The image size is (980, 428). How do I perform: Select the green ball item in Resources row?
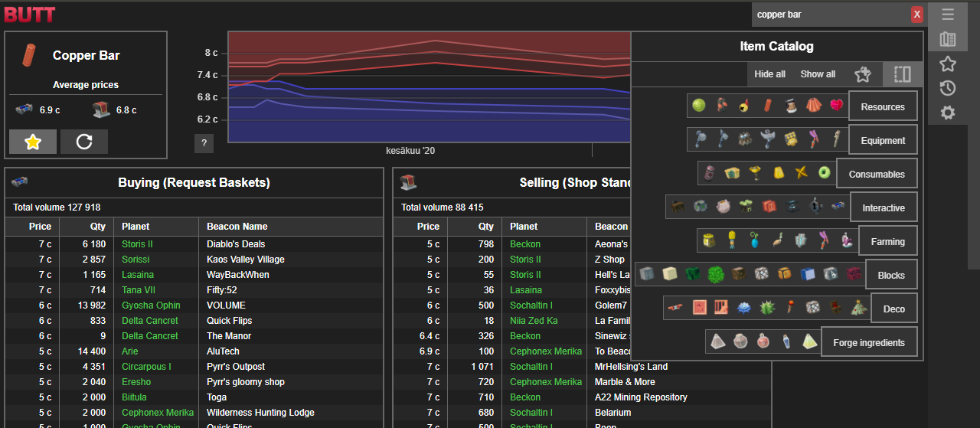pos(698,105)
